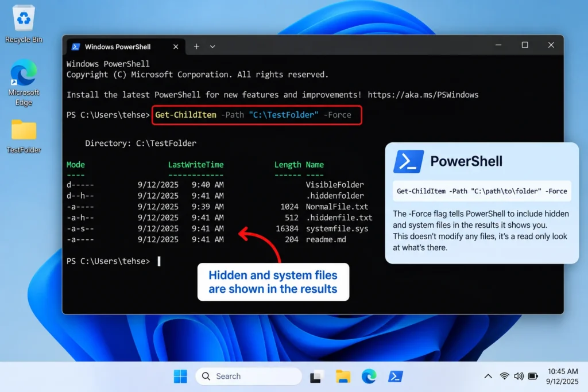The height and width of the screenshot is (392, 588).
Task: Click the Mode column header
Action: 76,165
